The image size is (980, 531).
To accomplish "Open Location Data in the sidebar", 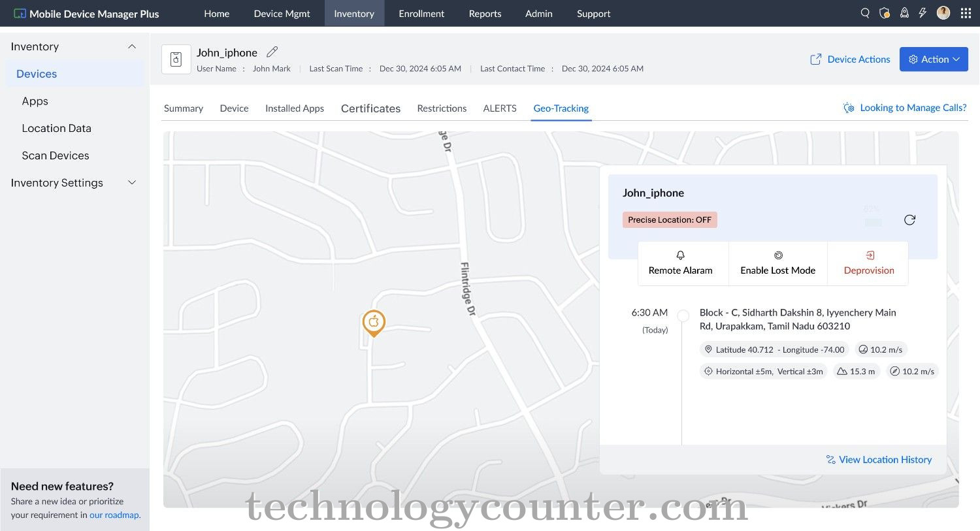I will pyautogui.click(x=56, y=129).
